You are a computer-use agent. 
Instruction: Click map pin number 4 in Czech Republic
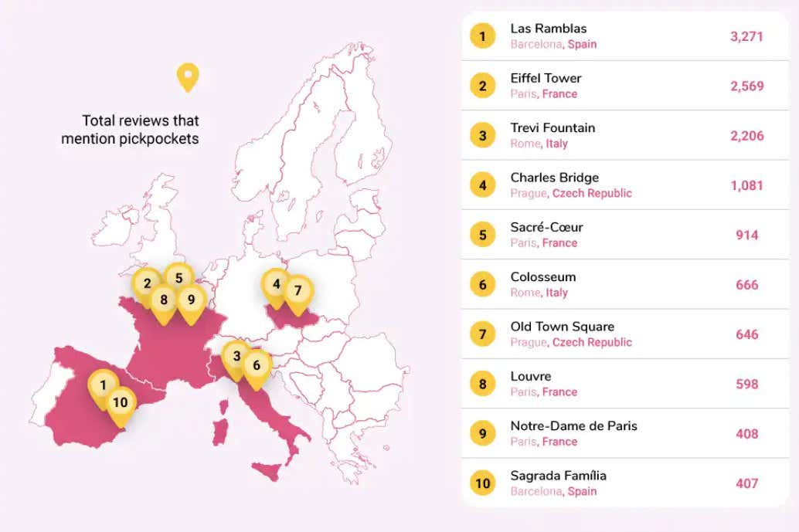pos(276,283)
